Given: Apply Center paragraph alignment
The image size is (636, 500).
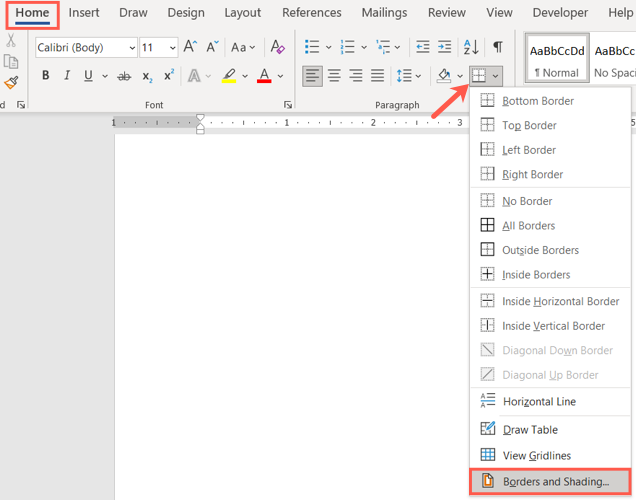Looking at the screenshot, I should tap(334, 76).
